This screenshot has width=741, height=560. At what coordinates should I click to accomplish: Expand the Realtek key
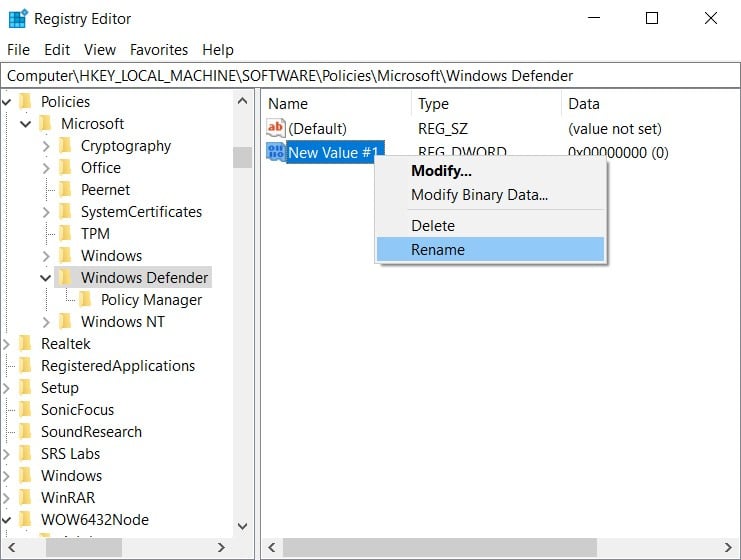[x=6, y=344]
